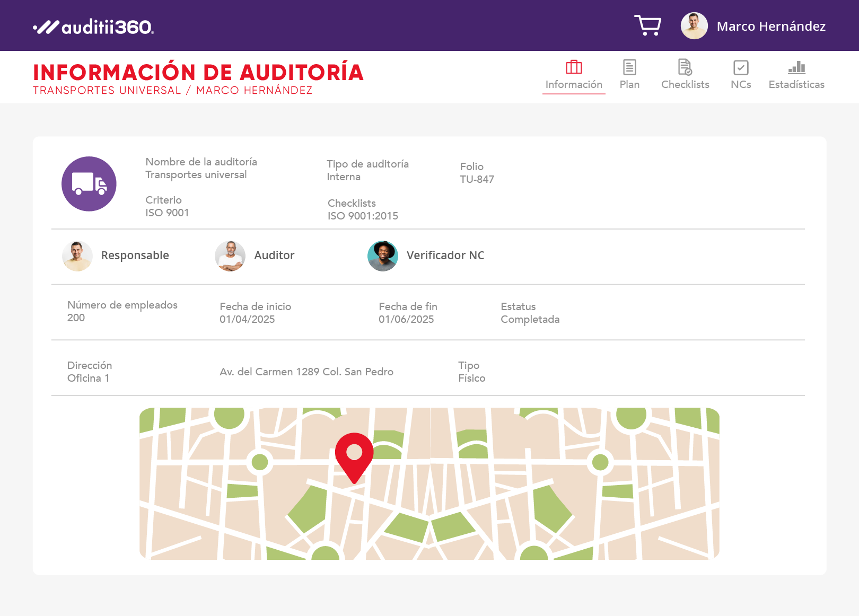
Task: Go to the NCs tab label
Action: pyautogui.click(x=741, y=85)
